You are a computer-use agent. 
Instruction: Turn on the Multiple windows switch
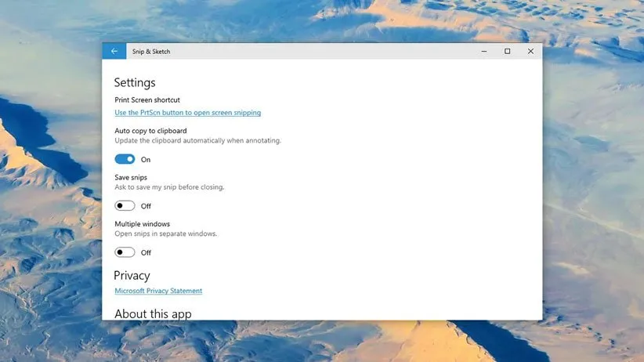[x=125, y=252]
